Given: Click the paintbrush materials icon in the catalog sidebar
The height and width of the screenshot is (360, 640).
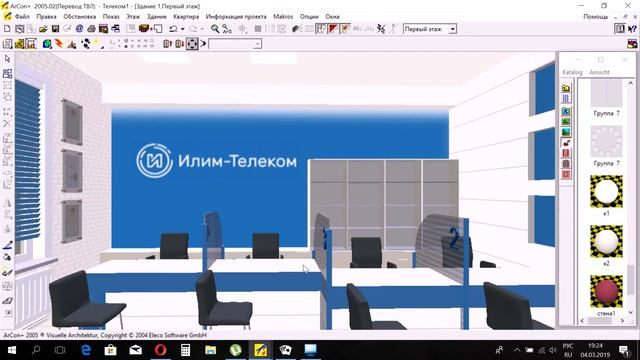Looking at the screenshot, I should coord(566,143).
